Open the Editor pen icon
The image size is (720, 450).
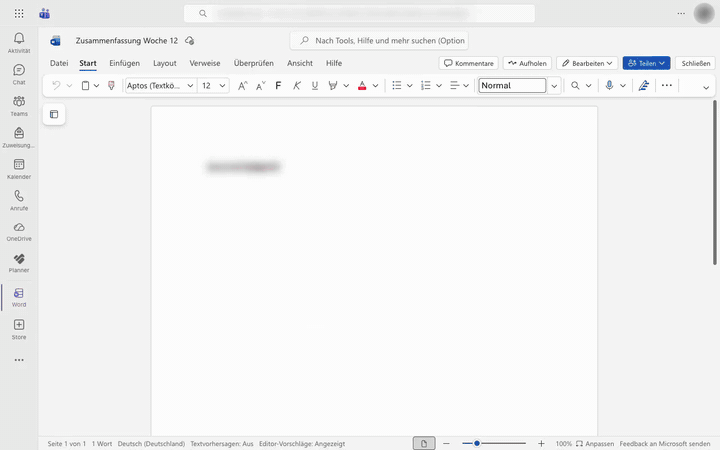pyautogui.click(x=644, y=85)
